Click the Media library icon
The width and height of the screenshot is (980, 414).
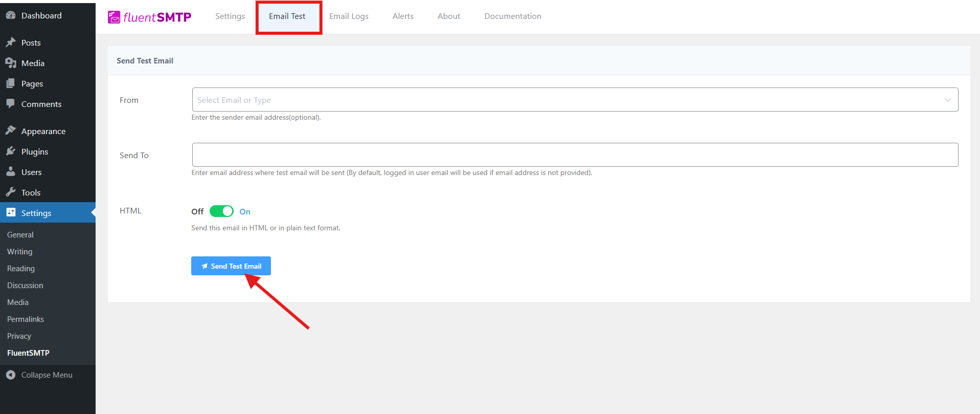[11, 63]
